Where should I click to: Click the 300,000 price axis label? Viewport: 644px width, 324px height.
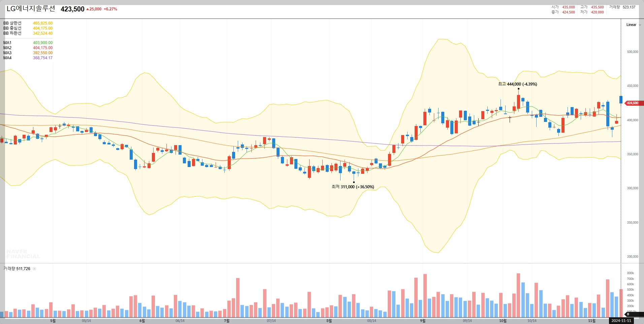(632, 188)
